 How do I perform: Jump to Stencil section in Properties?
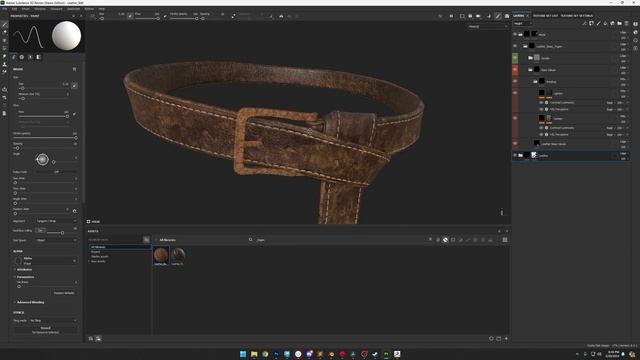pos(30,57)
